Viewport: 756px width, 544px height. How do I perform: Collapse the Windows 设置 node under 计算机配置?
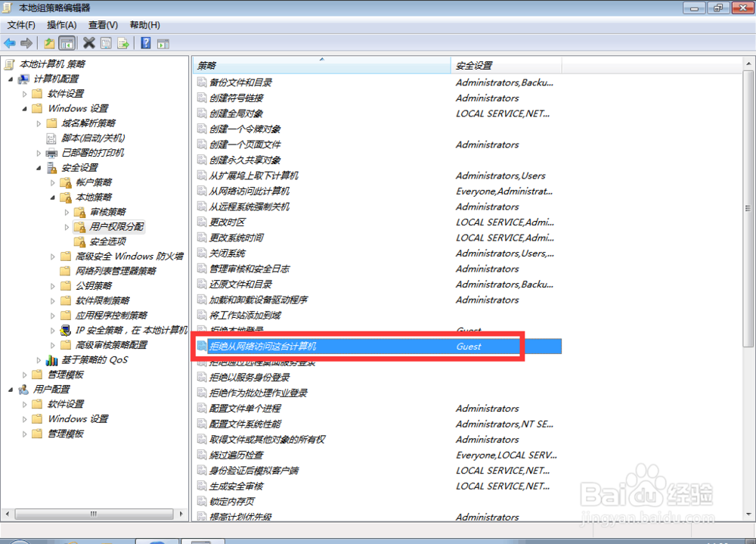(x=25, y=109)
